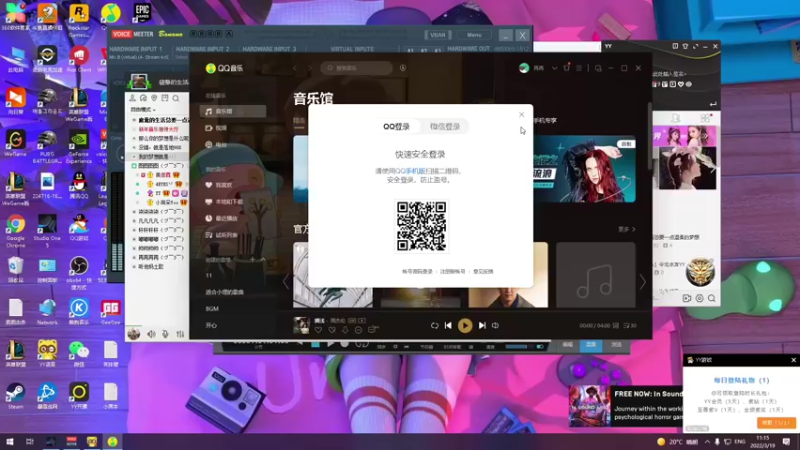Show lyrics with the 词 icon
800x450 pixels.
click(616, 326)
